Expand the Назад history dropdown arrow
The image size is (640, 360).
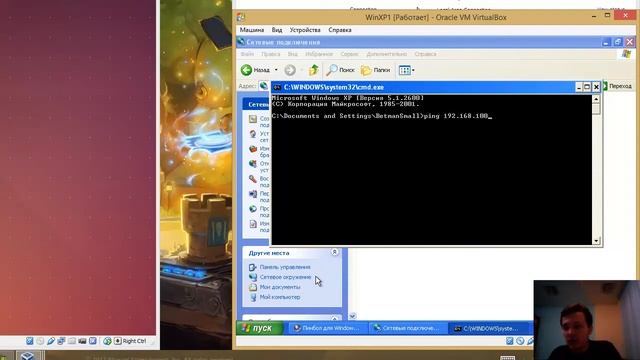[x=276, y=70]
